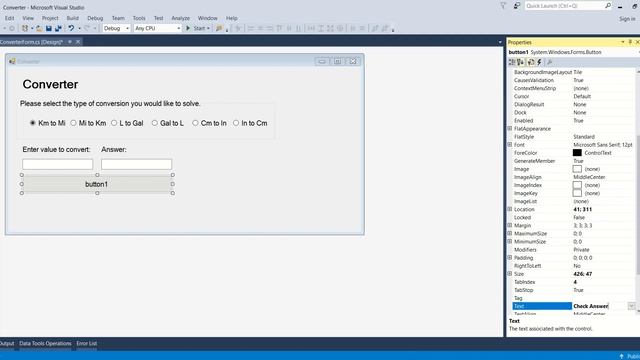Image resolution: width=640 pixels, height=360 pixels.
Task: Open the Edit menu
Action: point(9,18)
